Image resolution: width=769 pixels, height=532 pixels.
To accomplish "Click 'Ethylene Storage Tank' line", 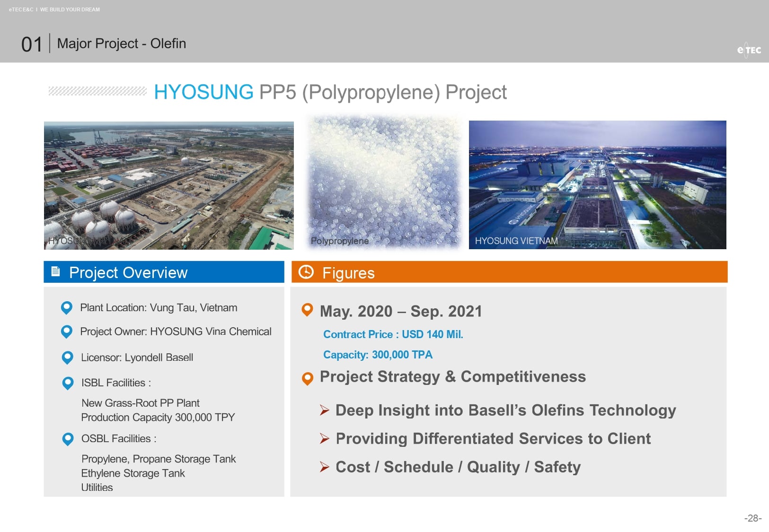I will (x=133, y=473).
